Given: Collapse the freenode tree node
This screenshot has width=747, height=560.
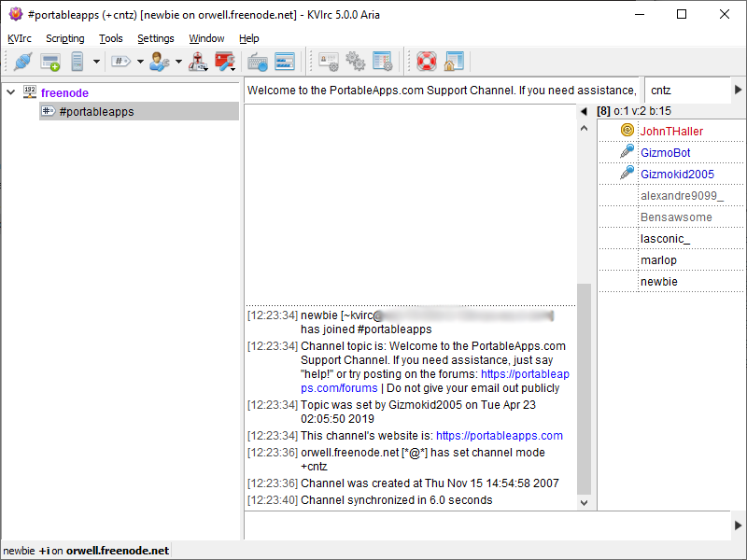Looking at the screenshot, I should pos(11,92).
